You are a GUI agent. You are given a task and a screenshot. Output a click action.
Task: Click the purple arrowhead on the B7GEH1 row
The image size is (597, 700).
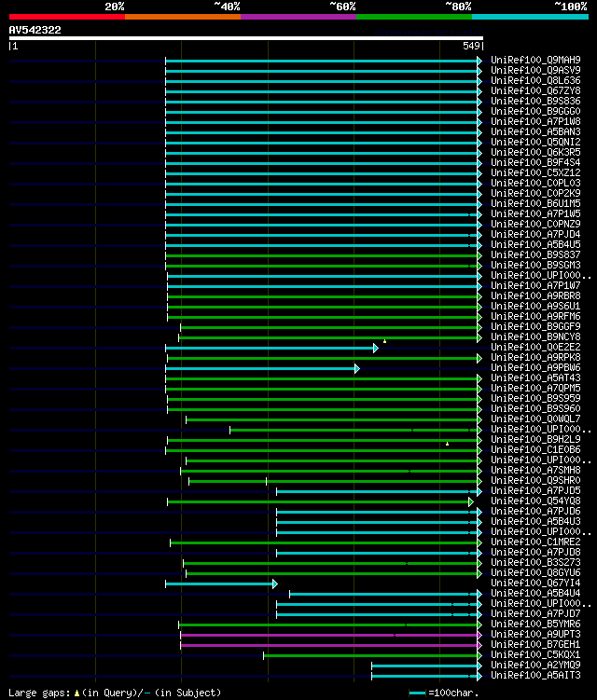click(479, 646)
